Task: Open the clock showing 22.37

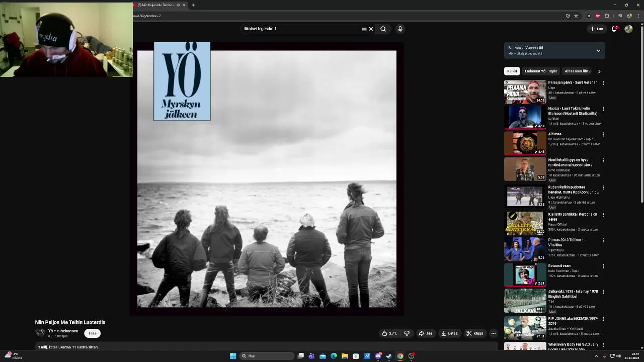Action: coord(632,356)
